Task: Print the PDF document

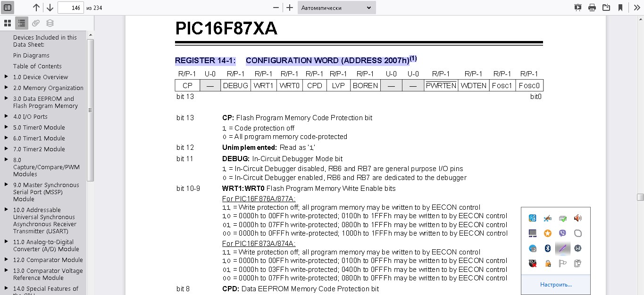Action: pyautogui.click(x=592, y=8)
